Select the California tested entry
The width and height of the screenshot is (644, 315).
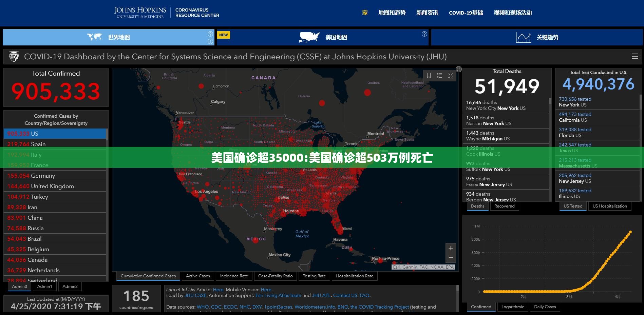click(x=597, y=117)
